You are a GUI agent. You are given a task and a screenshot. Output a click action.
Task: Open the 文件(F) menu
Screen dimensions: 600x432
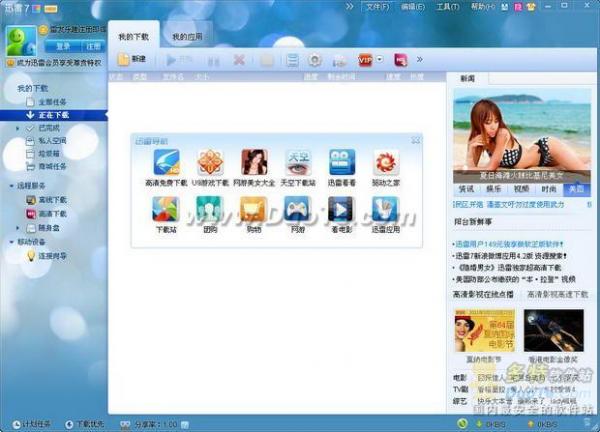pos(377,7)
